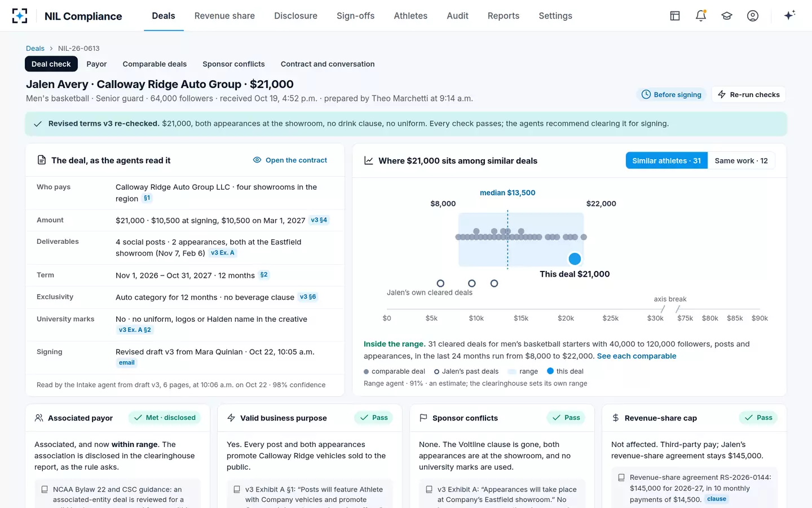This screenshot has width=812, height=508.
Task: Open the §1 citation in Who pays row
Action: [x=147, y=198]
